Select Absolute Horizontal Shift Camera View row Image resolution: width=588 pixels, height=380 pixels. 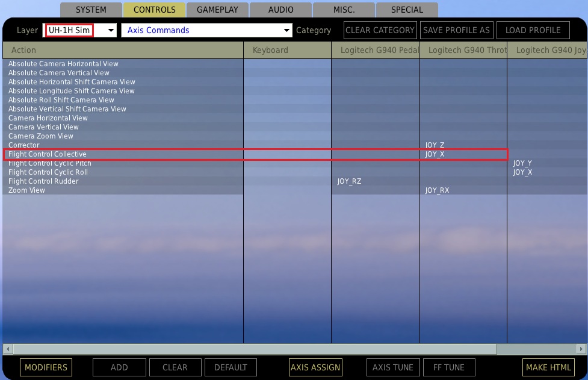click(x=123, y=82)
